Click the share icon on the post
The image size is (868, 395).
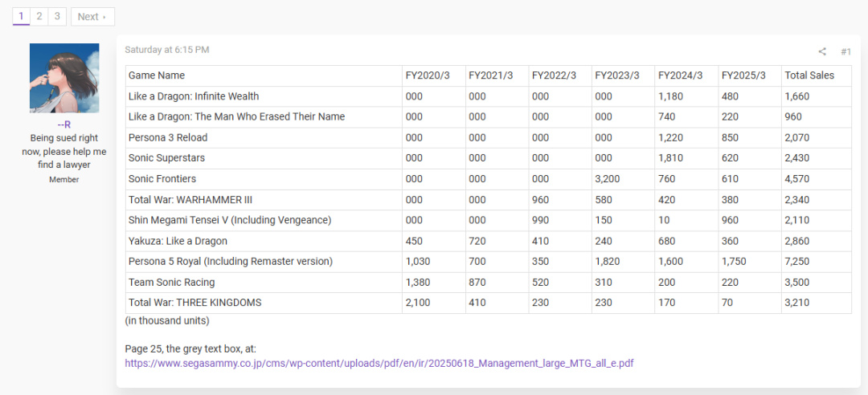(822, 51)
